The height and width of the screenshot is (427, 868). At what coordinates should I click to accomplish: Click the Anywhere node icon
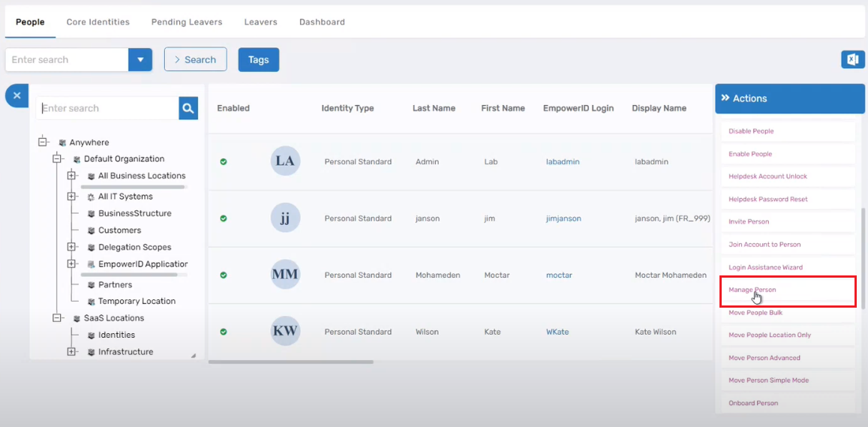point(62,143)
